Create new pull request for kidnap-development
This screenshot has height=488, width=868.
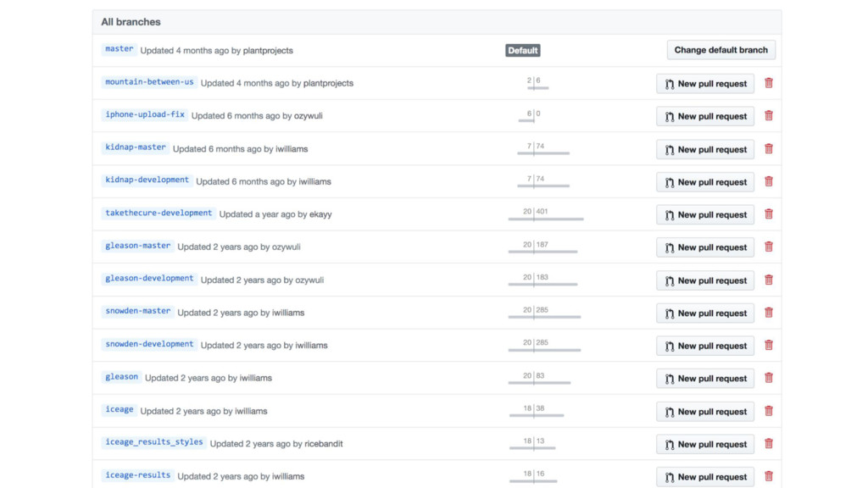[705, 182]
